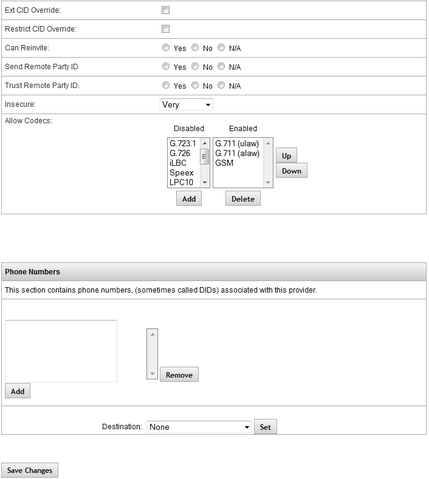Select Yes for Can Reinvite
This screenshot has width=429, height=479.
166,48
